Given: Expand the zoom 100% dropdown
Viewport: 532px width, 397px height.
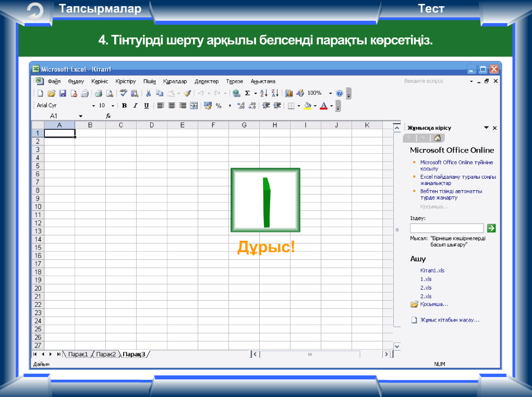Looking at the screenshot, I should tap(330, 94).
